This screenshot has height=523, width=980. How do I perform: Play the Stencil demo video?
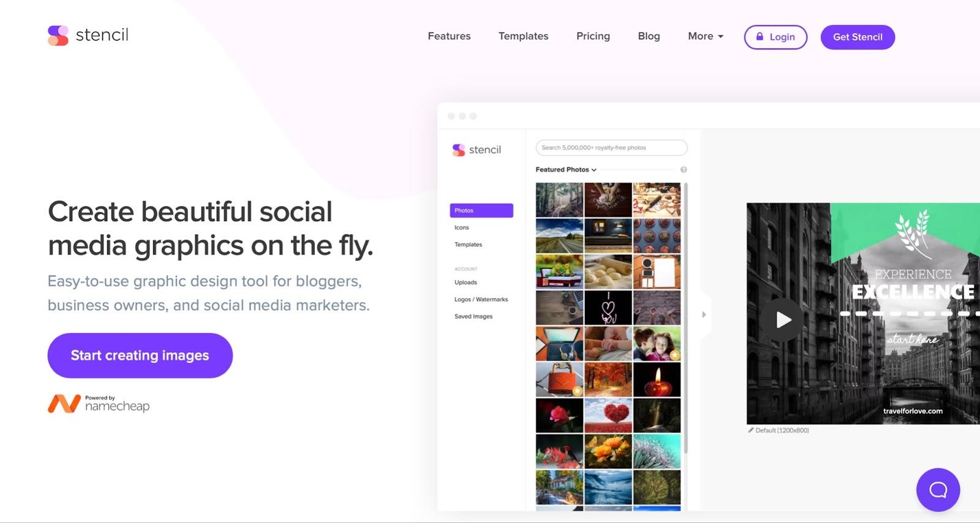coord(783,320)
